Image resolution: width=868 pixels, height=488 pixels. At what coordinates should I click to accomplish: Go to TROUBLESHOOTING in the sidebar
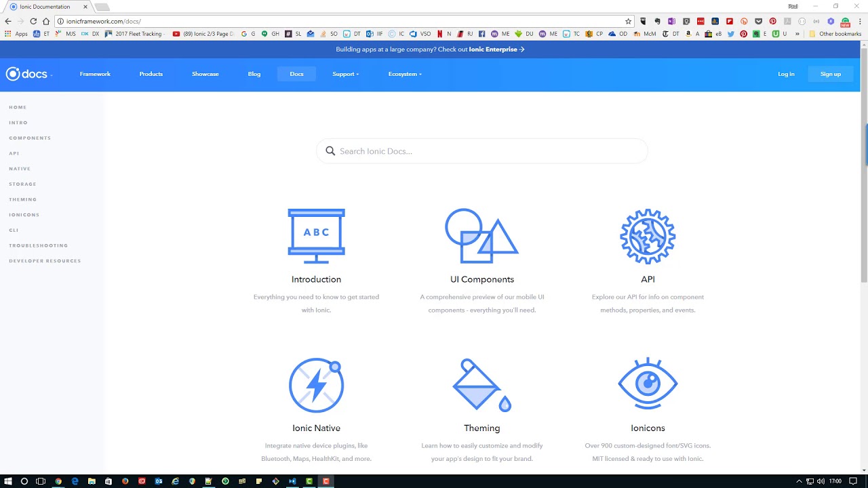(x=39, y=245)
